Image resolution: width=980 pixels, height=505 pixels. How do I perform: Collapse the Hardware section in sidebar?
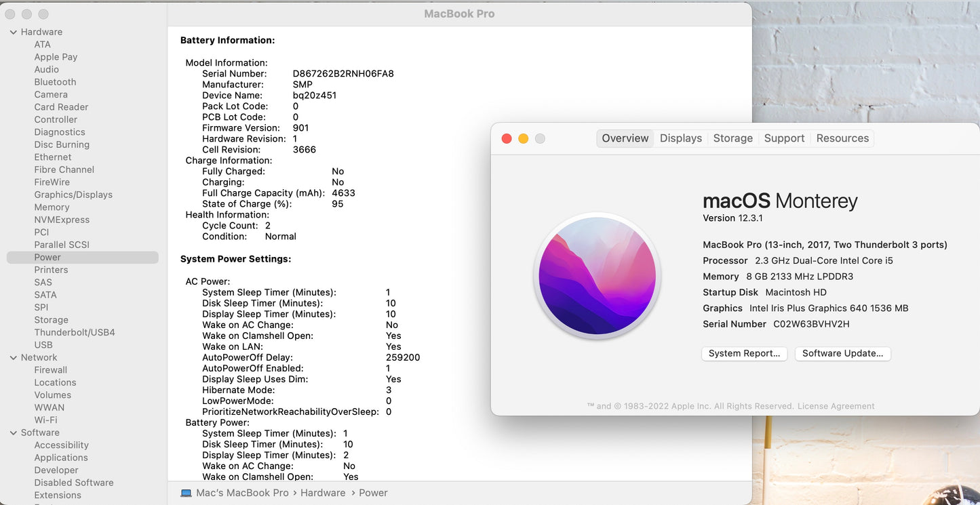[x=14, y=32]
